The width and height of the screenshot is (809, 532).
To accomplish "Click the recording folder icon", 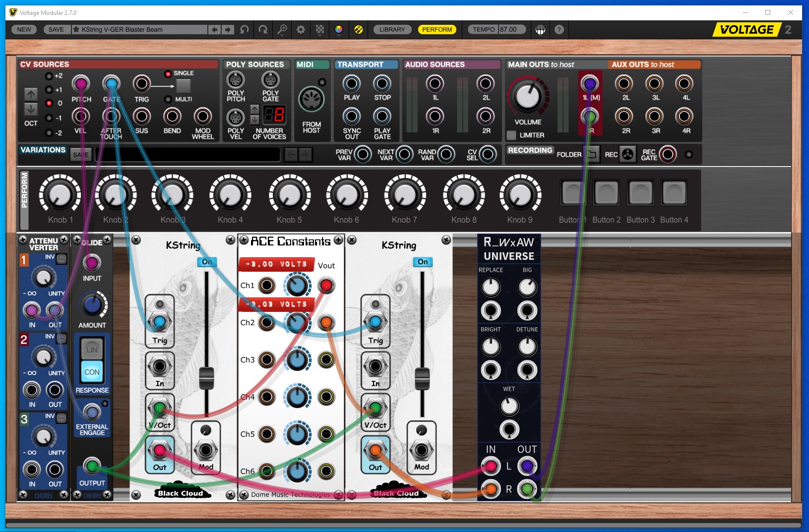I will pyautogui.click(x=592, y=154).
